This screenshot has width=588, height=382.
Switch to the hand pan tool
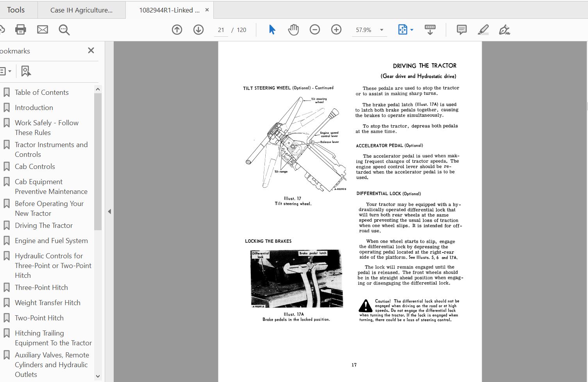click(293, 29)
